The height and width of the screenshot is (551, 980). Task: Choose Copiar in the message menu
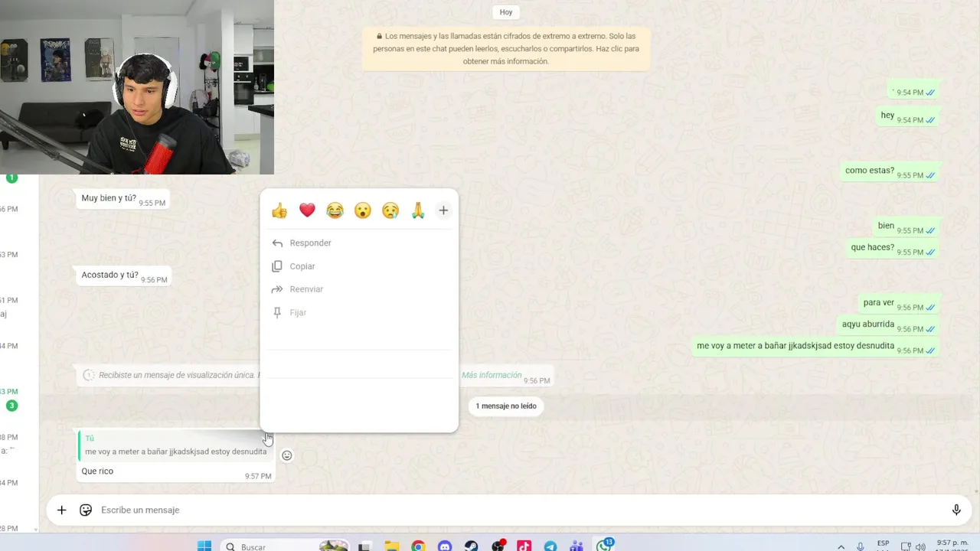(x=359, y=266)
